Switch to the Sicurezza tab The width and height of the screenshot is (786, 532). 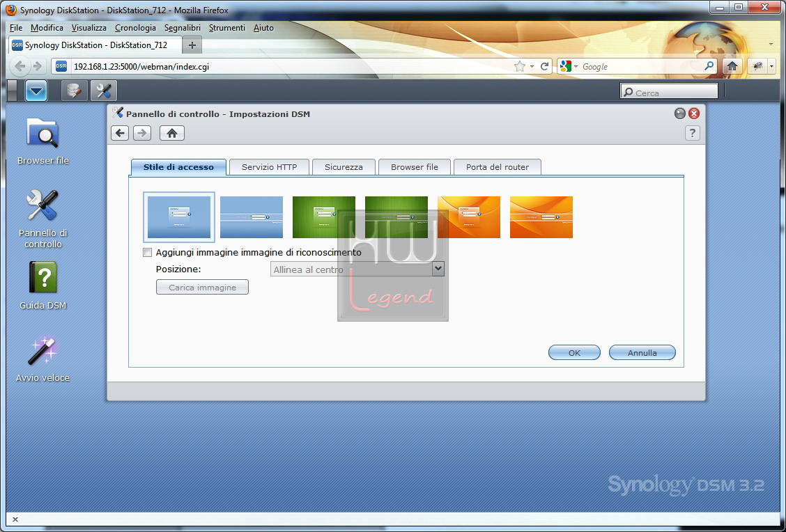click(x=344, y=167)
